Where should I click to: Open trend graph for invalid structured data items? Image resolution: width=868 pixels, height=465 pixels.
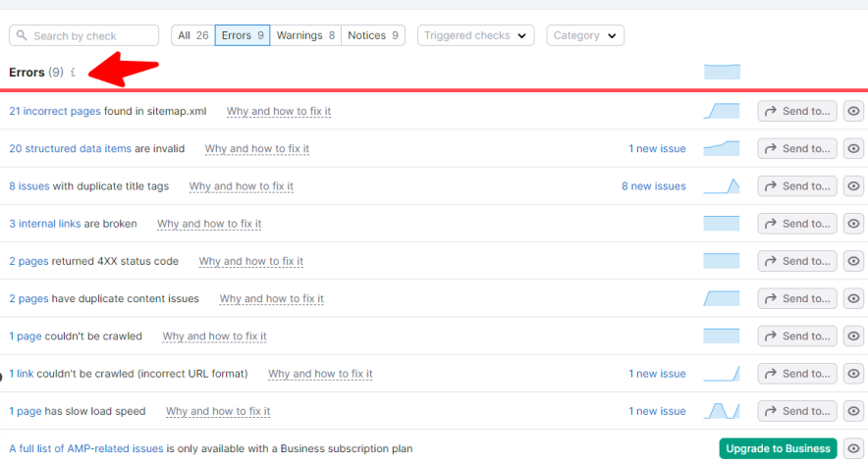722,148
